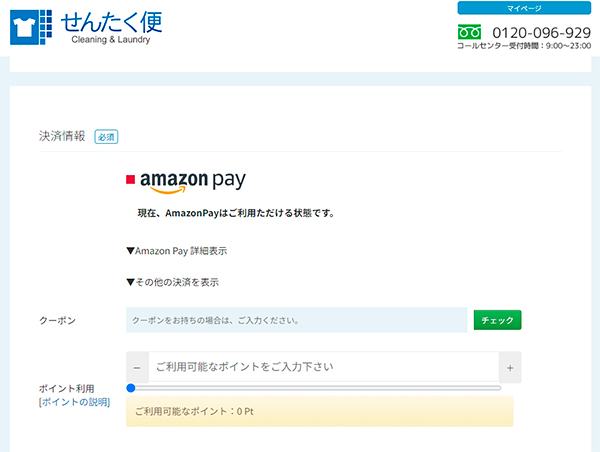Open マイページ button
The image size is (600, 452).
pos(524,8)
